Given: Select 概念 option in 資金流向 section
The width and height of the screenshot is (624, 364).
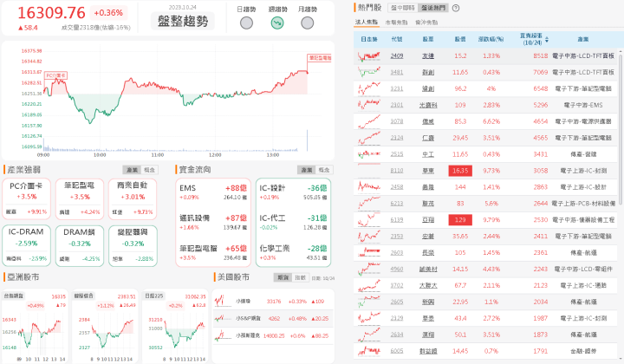Looking at the screenshot, I should coord(324,170).
